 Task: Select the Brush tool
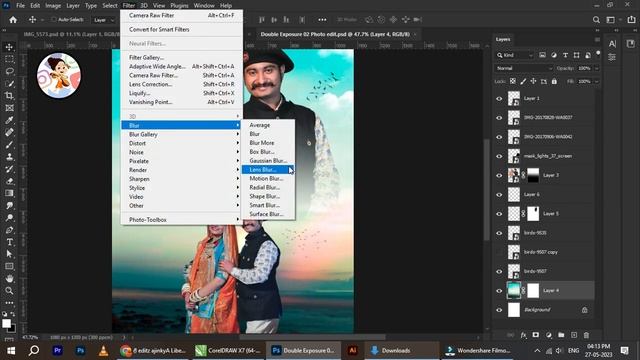(x=9, y=144)
